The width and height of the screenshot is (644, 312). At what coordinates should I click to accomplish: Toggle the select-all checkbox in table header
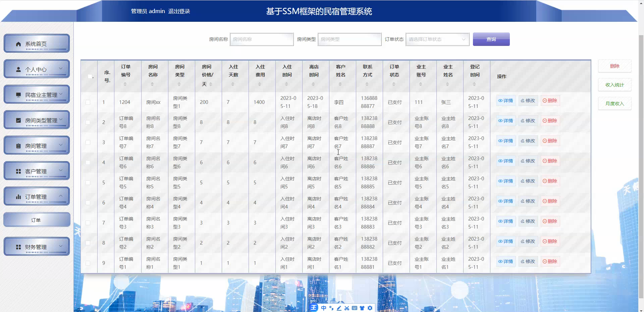pyautogui.click(x=90, y=76)
